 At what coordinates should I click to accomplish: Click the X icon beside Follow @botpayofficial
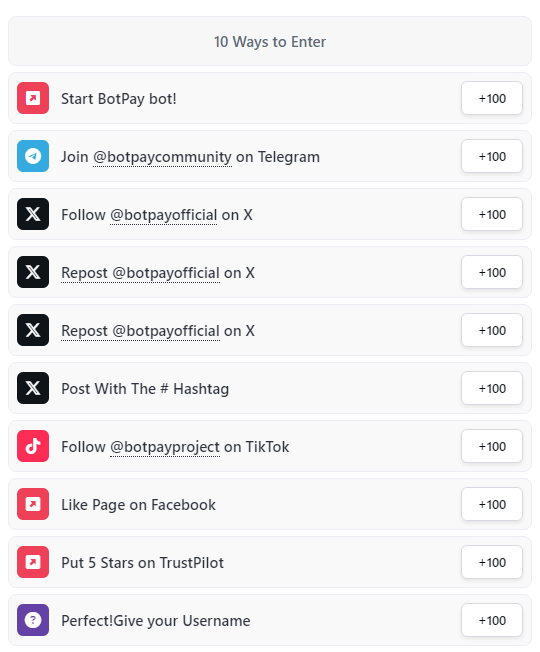(x=33, y=214)
